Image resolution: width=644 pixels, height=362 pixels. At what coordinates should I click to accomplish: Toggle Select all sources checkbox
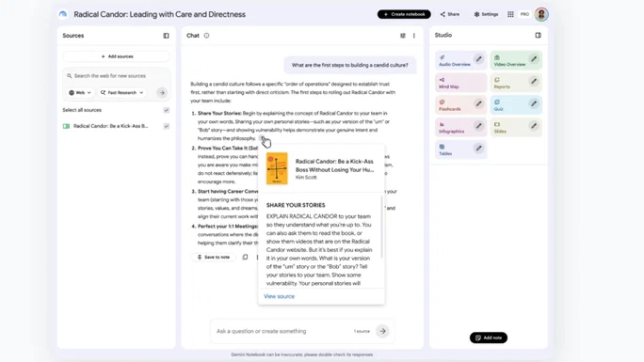point(167,110)
